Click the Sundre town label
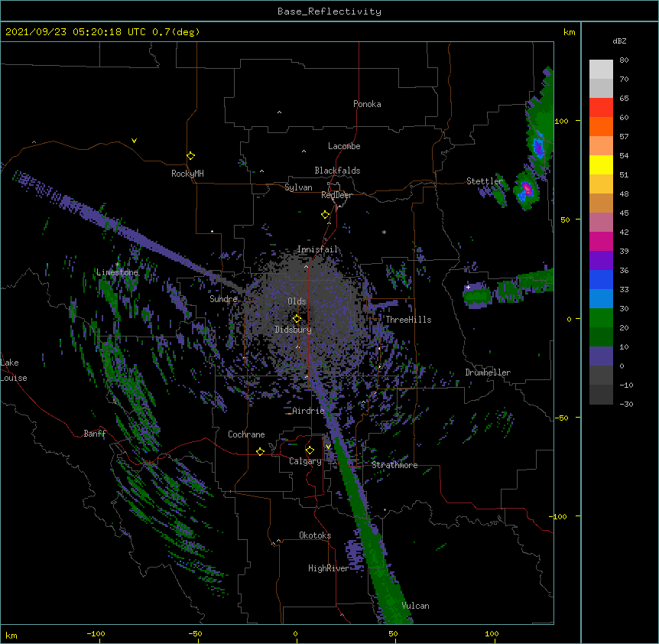 click(x=223, y=299)
